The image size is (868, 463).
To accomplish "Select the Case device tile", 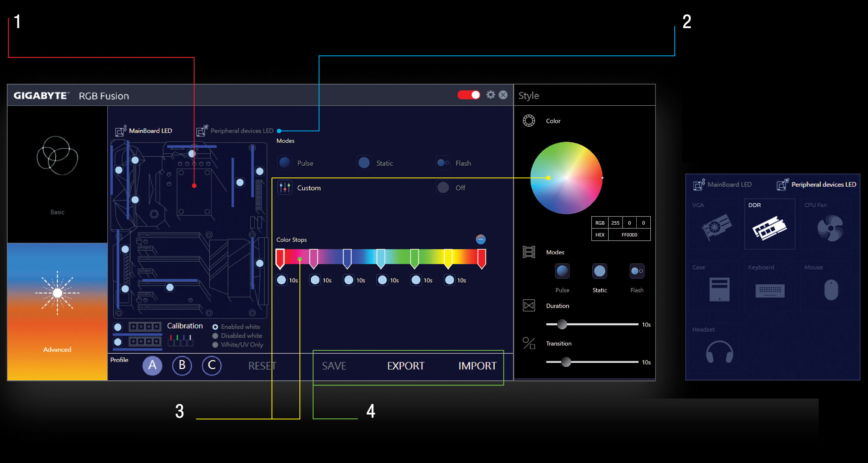I will (x=714, y=286).
